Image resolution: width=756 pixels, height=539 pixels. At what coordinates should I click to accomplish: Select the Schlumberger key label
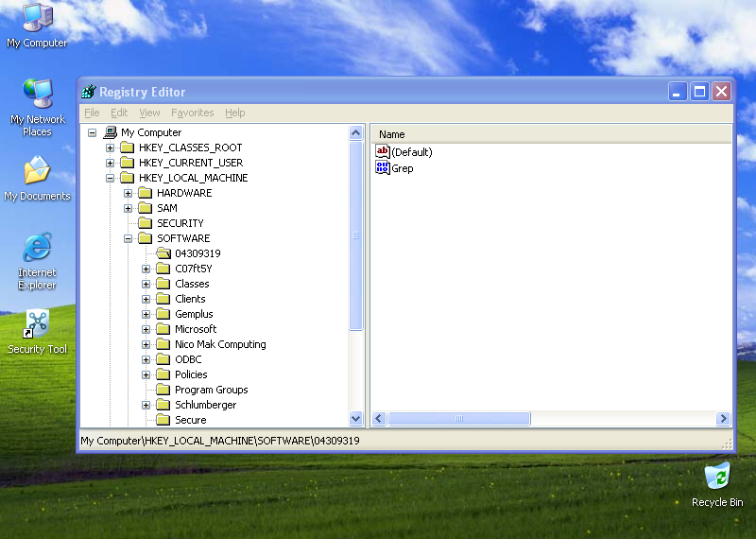[205, 405]
